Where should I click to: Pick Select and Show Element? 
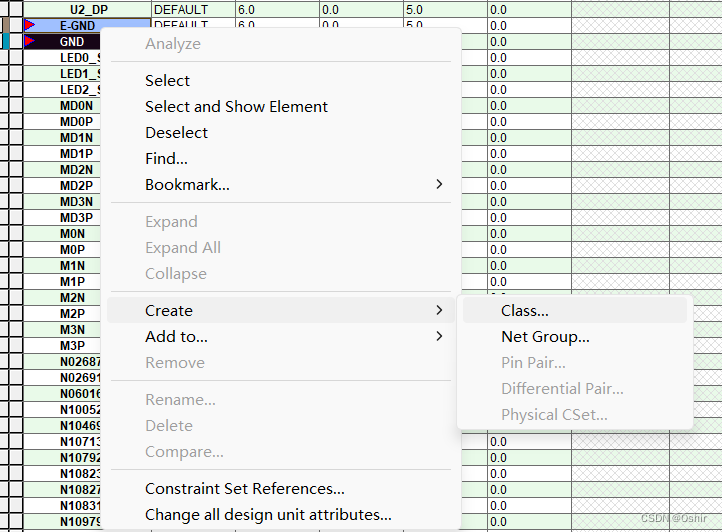[236, 107]
